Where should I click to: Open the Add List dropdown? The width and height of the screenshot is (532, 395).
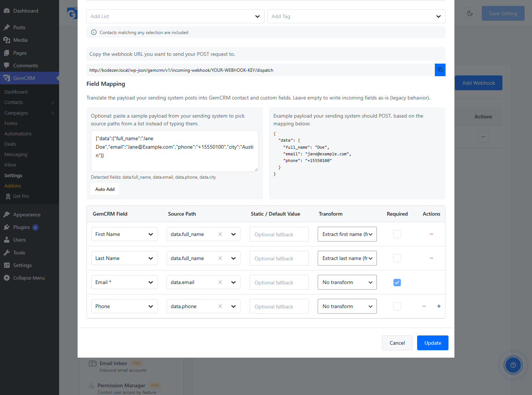click(175, 16)
